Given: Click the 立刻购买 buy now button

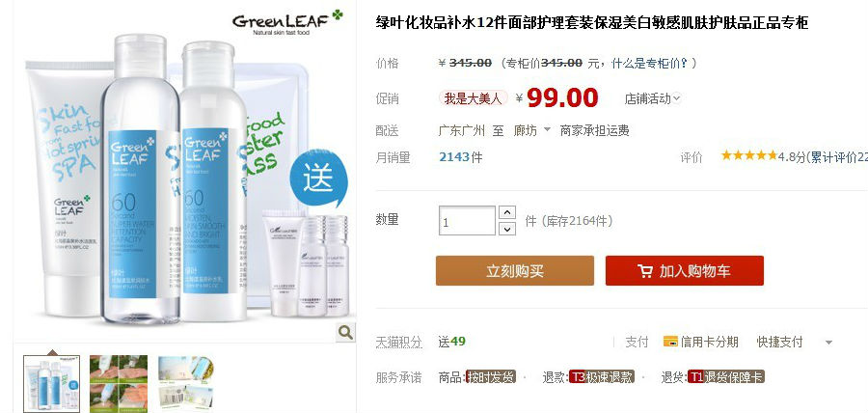Looking at the screenshot, I should [515, 271].
